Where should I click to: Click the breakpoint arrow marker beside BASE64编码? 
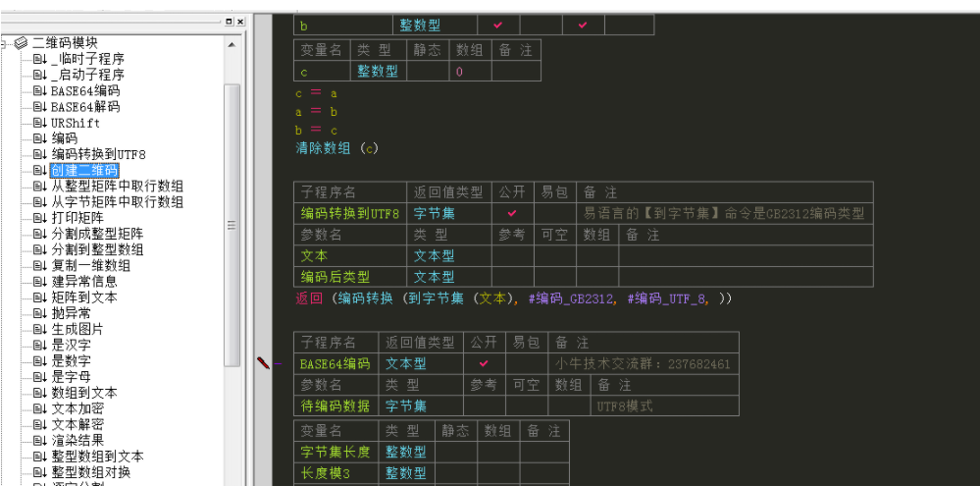(263, 363)
